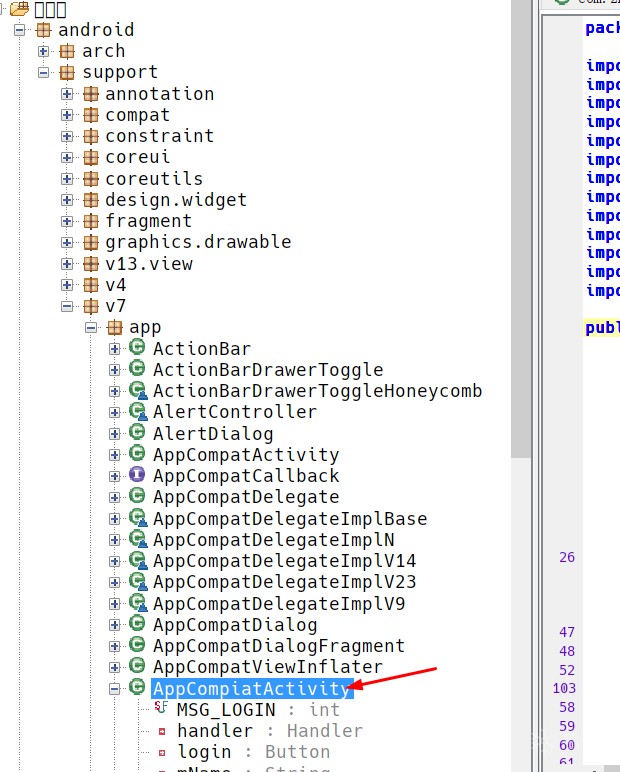Expand the constraint package node
Screen dimensions: 620x772
click(x=67, y=136)
